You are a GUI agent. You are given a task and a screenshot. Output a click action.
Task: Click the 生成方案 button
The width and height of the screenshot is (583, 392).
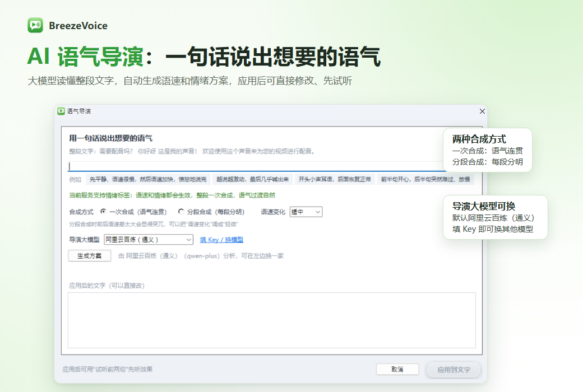(89, 255)
